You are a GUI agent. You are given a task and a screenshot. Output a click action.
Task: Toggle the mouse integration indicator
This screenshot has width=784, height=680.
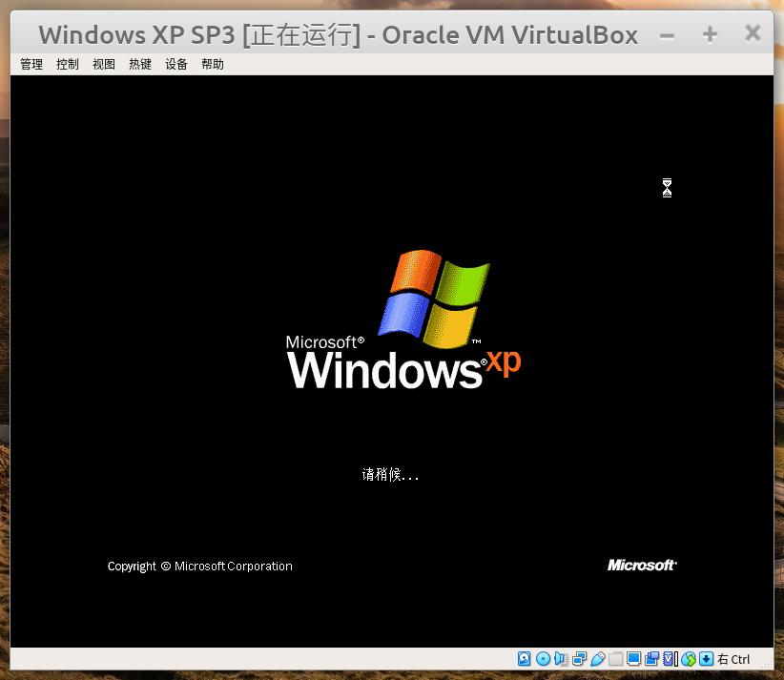(688, 658)
